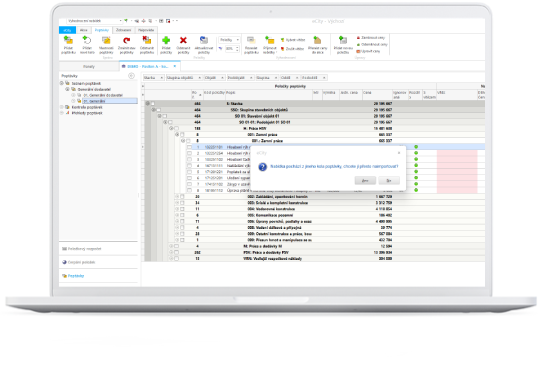
Task: Click the blue question mark dialog icon
Action: tap(262, 167)
